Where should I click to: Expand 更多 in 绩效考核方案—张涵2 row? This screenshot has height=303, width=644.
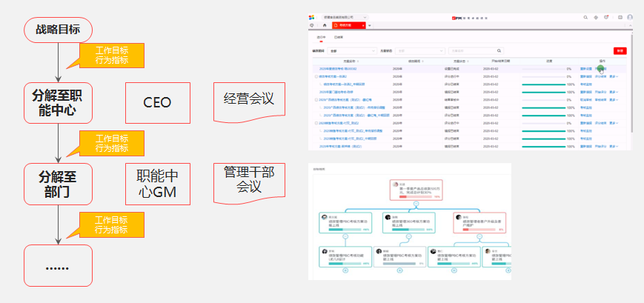pos(614,76)
